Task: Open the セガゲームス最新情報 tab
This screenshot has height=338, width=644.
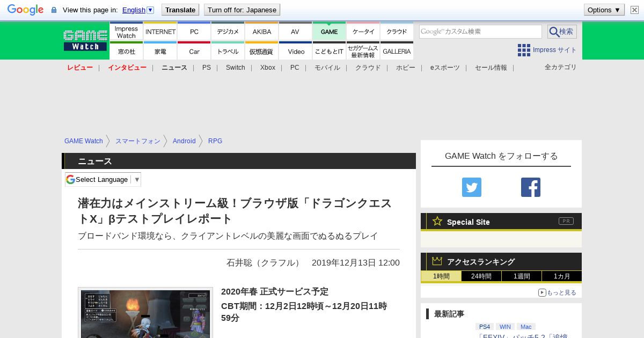Action: 363,51
